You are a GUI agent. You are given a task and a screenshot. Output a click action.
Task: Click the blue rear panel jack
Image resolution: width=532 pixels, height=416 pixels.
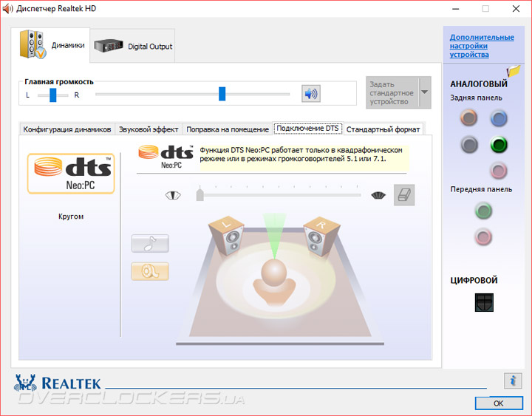point(499,118)
